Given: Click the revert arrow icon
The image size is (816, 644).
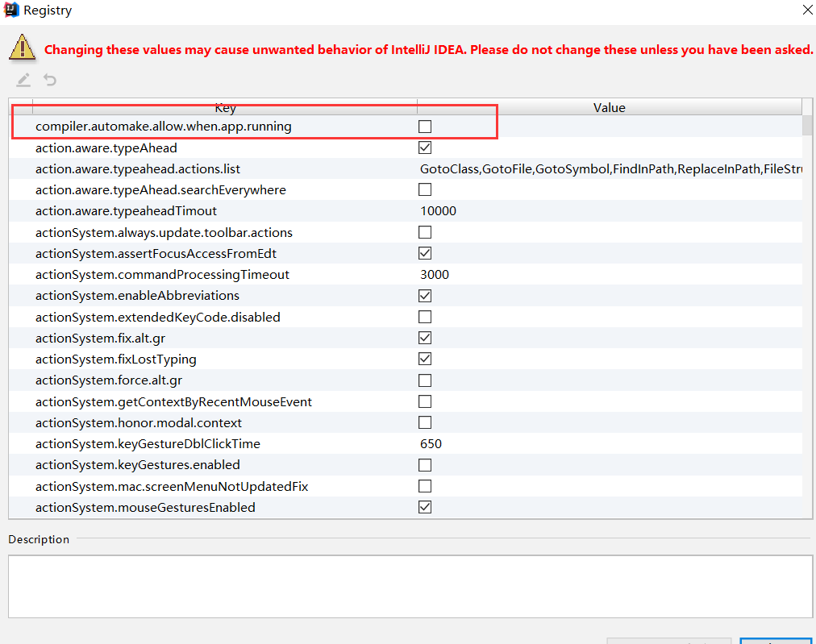Looking at the screenshot, I should [x=48, y=79].
